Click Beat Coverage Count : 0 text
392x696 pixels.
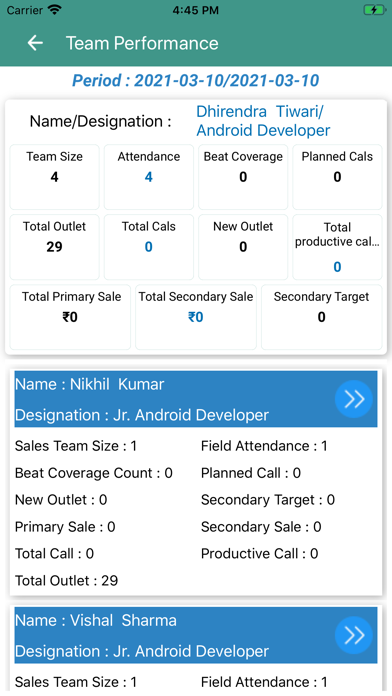pos(94,473)
